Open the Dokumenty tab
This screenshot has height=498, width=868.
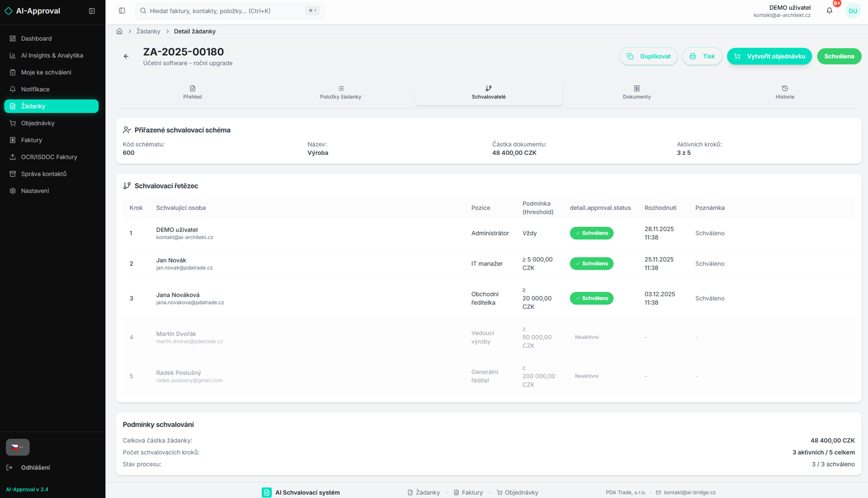(637, 92)
